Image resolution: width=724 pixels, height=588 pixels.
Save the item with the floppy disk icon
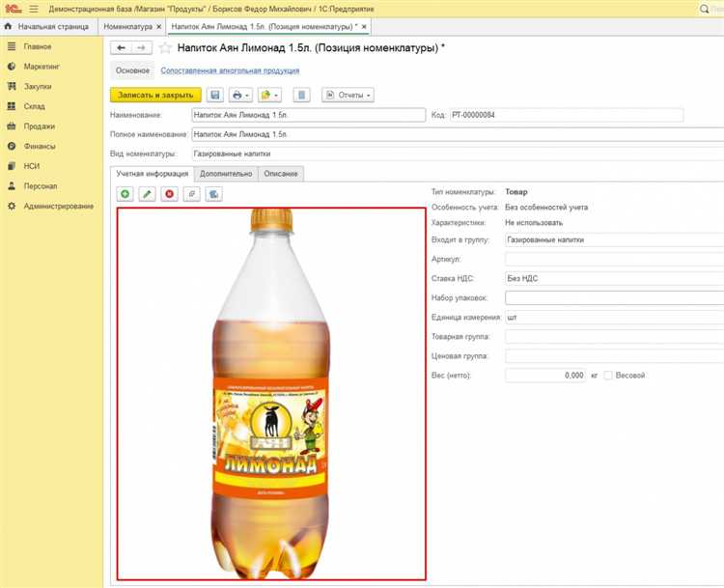(214, 95)
